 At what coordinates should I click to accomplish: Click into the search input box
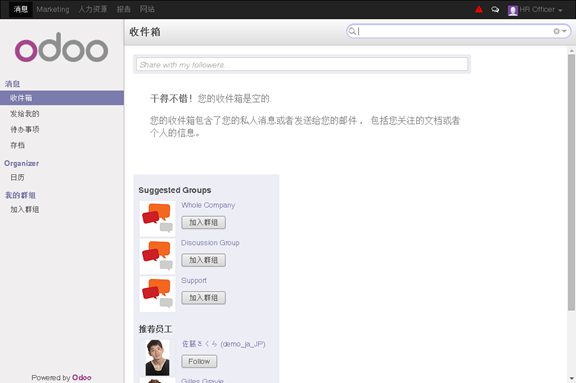coord(455,31)
